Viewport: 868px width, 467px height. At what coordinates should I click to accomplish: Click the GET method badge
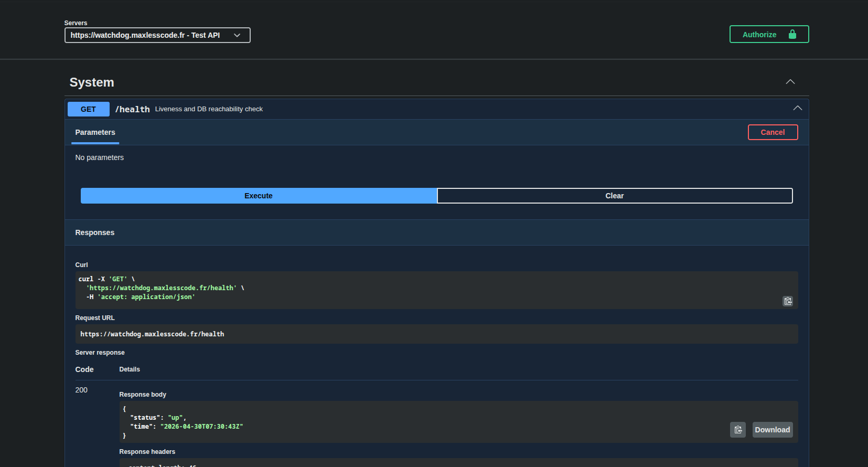pos(89,109)
